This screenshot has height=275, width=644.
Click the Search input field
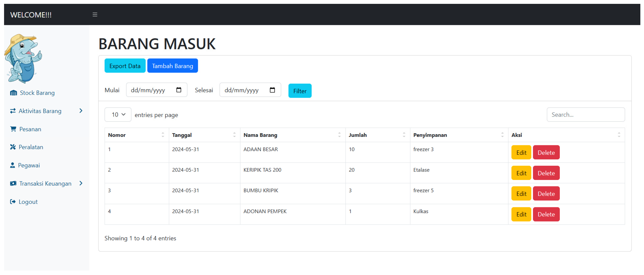click(x=586, y=115)
